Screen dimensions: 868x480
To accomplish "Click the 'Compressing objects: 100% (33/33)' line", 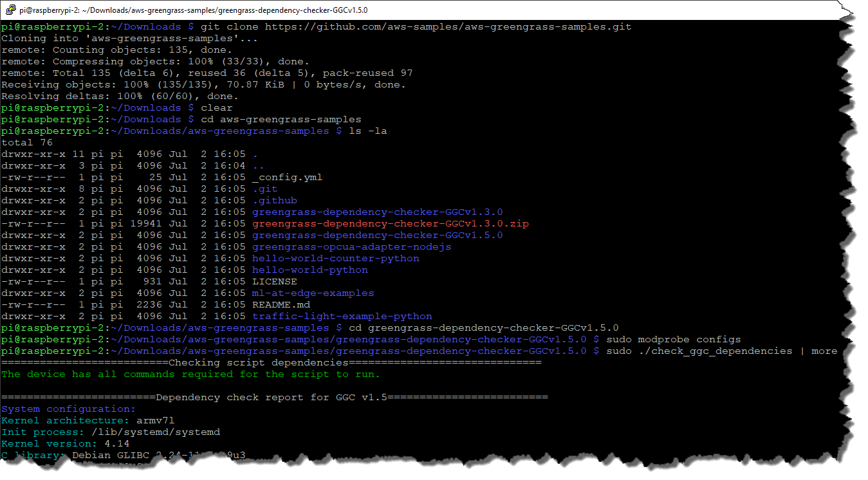I will (x=156, y=62).
